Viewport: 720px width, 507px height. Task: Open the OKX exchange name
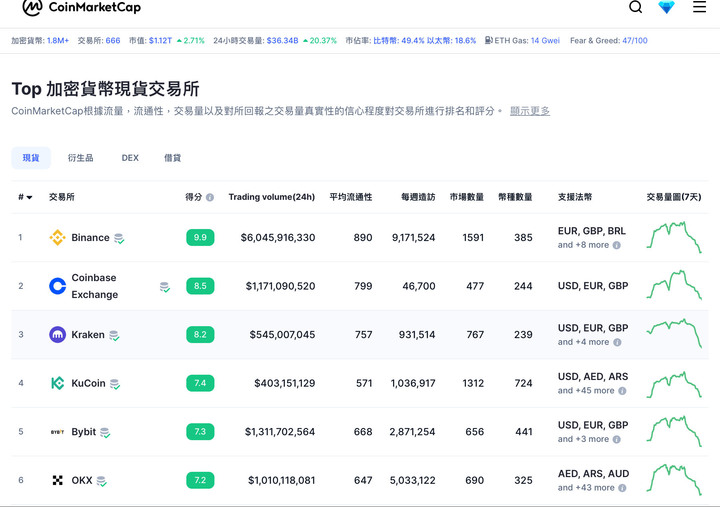(82, 480)
